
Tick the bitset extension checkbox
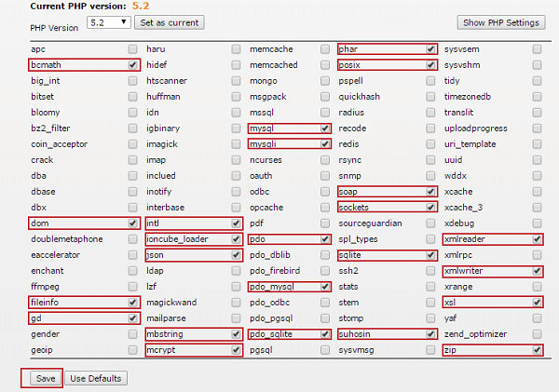click(132, 97)
